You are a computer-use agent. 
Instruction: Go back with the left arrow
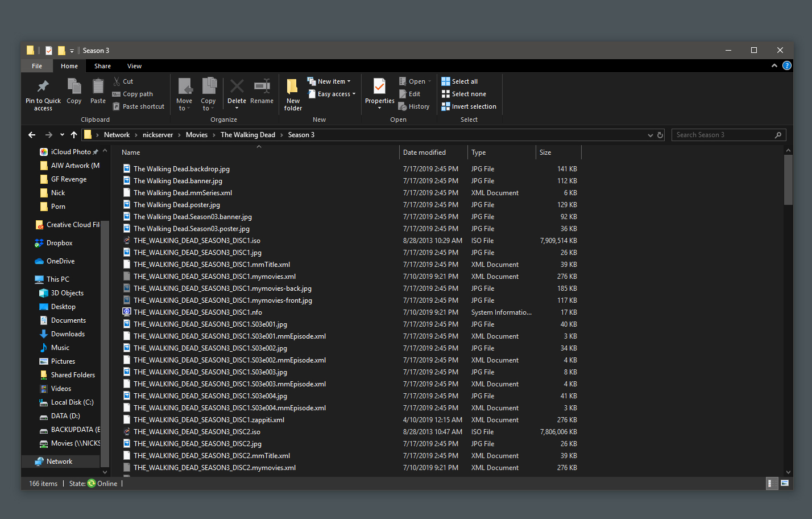click(32, 135)
